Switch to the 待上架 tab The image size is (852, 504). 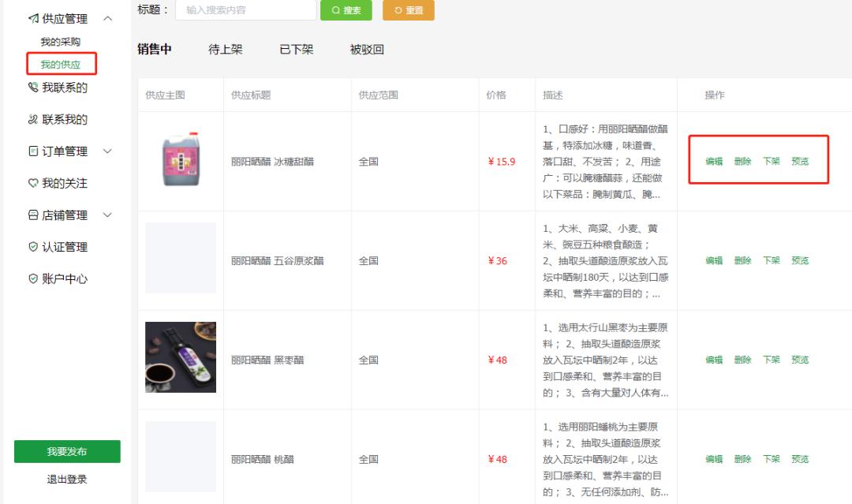225,47
